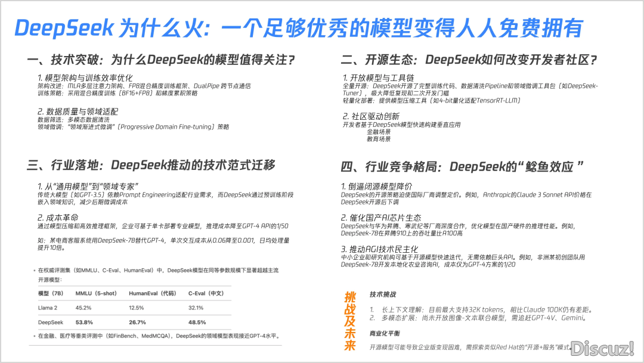Click the item '2. 多模态扩展' about GPT-4V

tap(478, 318)
